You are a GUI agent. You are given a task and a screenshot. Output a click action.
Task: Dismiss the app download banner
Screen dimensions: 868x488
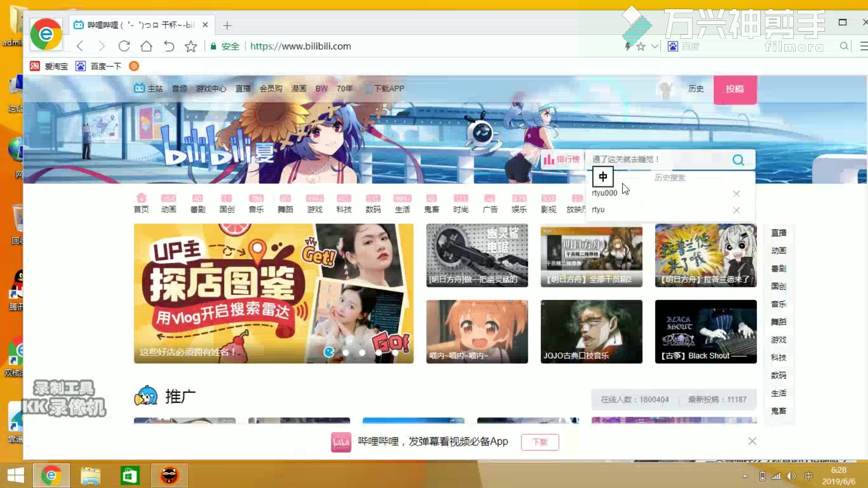point(752,441)
